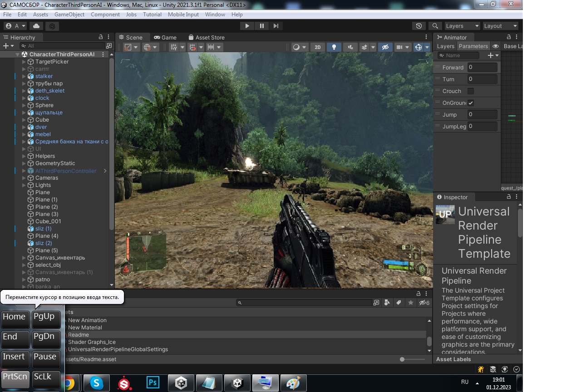Open handle rotation Global/Local dropdown

[150, 47]
